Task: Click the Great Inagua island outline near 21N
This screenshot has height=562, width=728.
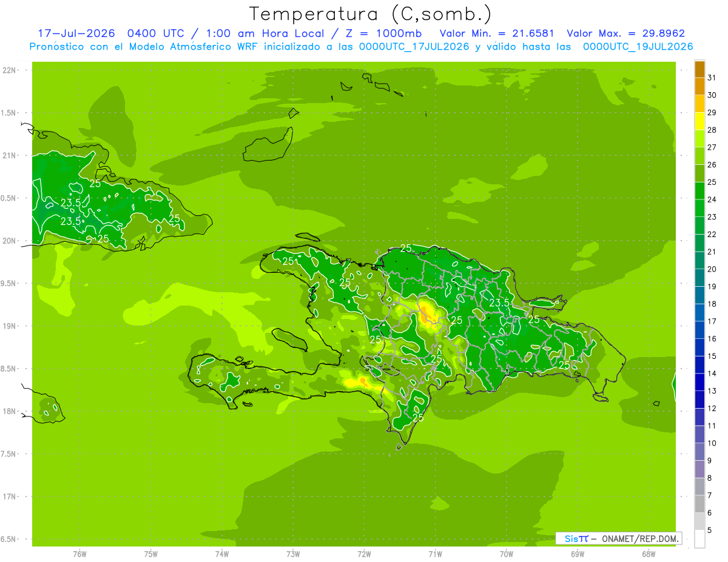Action: pyautogui.click(x=268, y=146)
